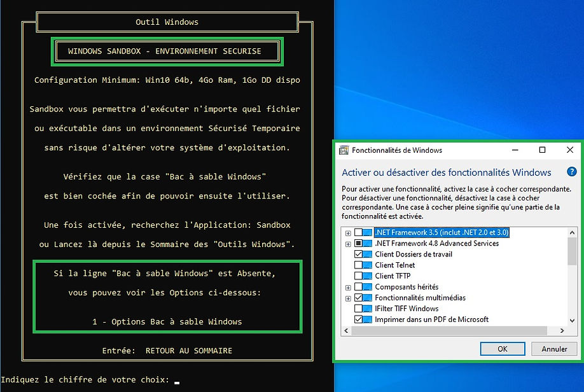
Task: Select the Composants hérités label
Action: pyautogui.click(x=407, y=287)
